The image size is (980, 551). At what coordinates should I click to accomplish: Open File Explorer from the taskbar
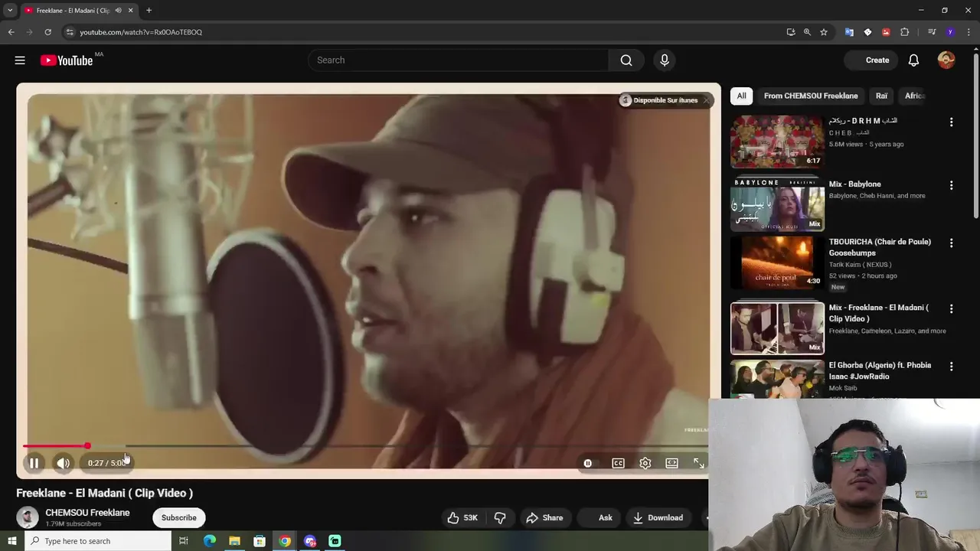[x=234, y=541]
